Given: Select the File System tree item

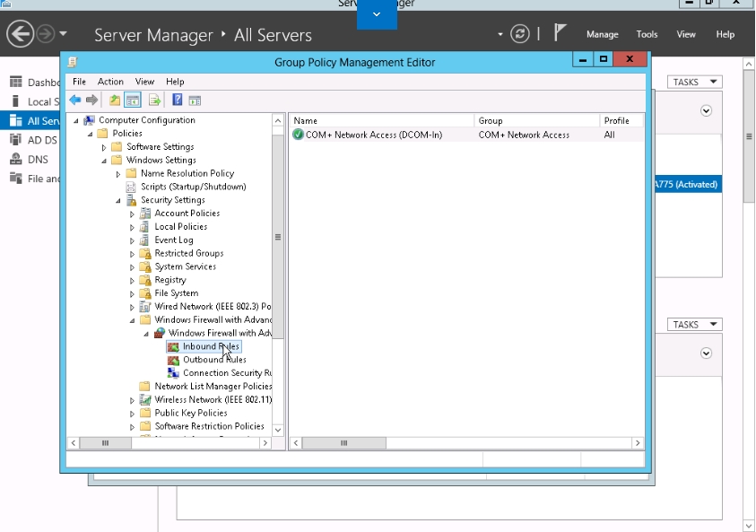Looking at the screenshot, I should 177,293.
